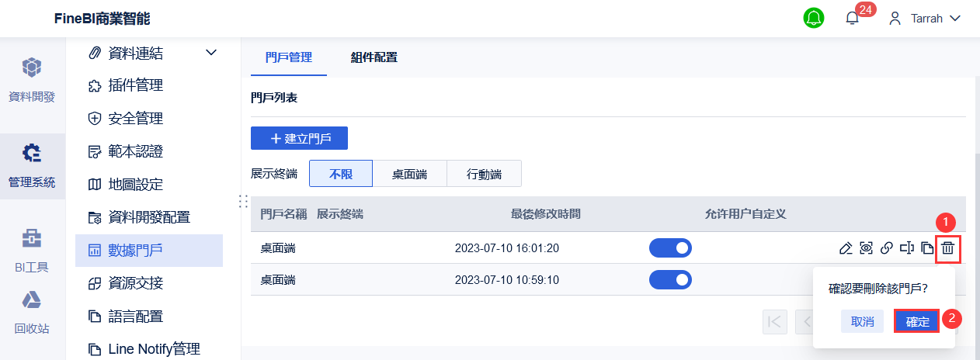The height and width of the screenshot is (360, 980).
Task: Click the pencil edit icon in the first portal row
Action: coord(846,248)
